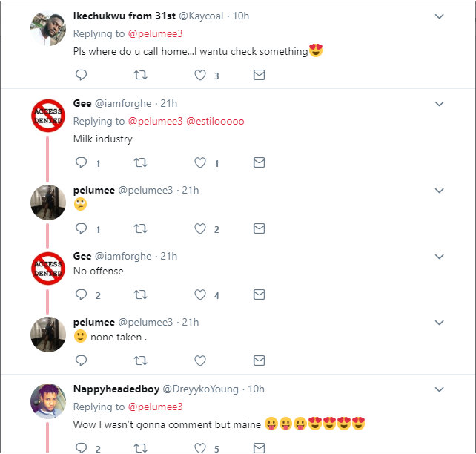
Task: Retweet pelumee's eye-roll emoji tweet
Action: coord(139,228)
